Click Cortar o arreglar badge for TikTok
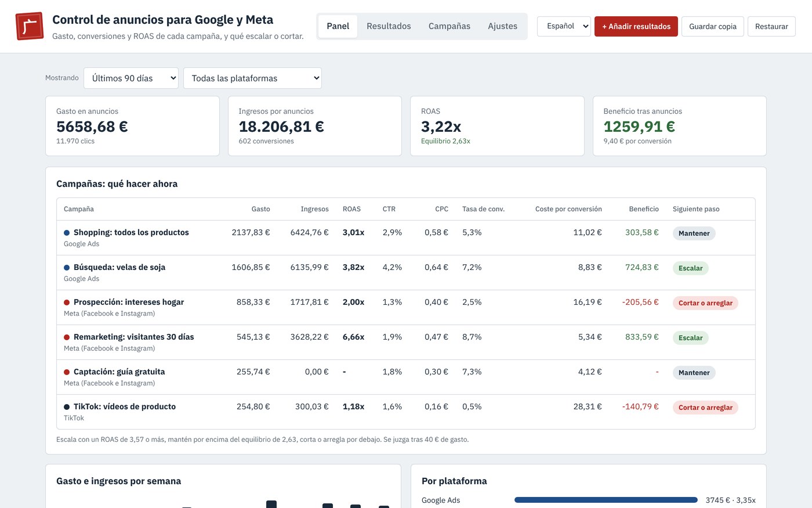Image resolution: width=812 pixels, height=508 pixels. pos(705,408)
